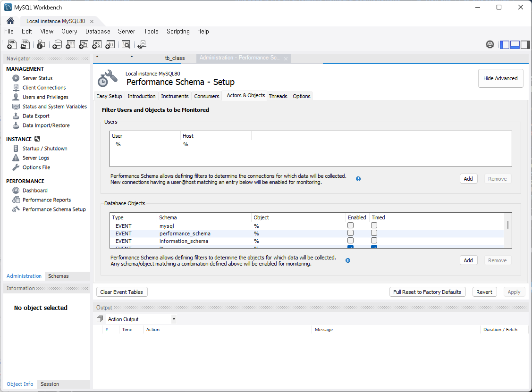Click the Client Connections navigator icon
The height and width of the screenshot is (392, 532).
click(x=16, y=87)
